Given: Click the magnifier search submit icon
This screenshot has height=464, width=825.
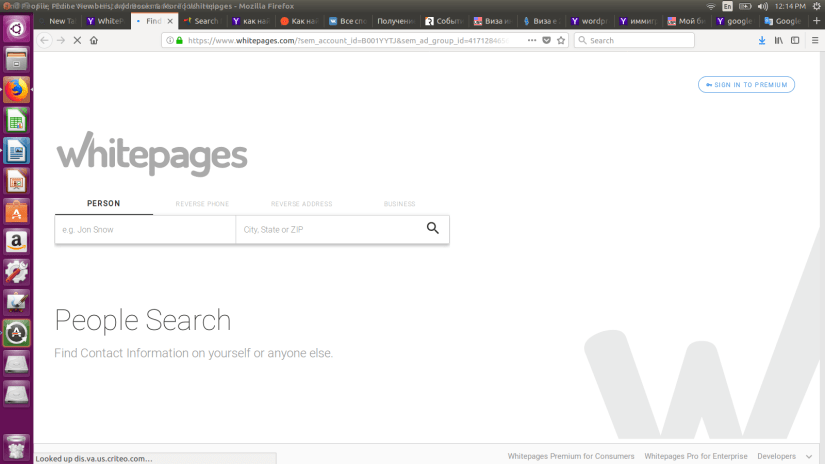Looking at the screenshot, I should pyautogui.click(x=432, y=228).
